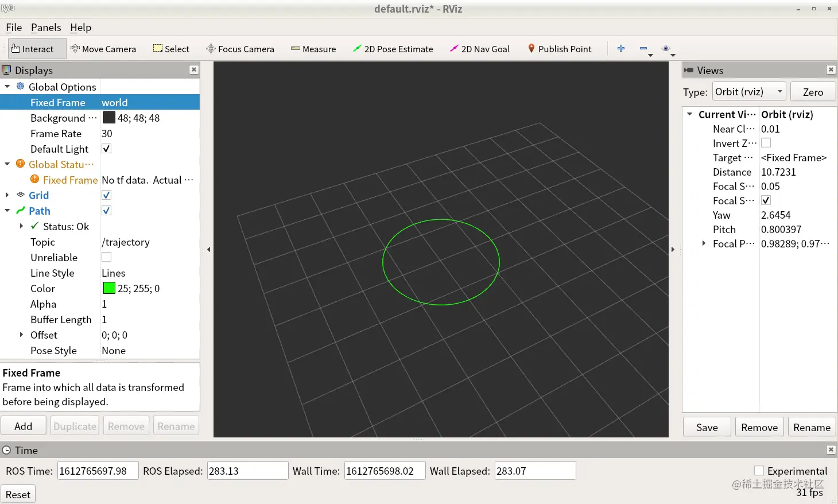Collapse the Global Options tree
Screen dimensions: 838x504
click(x=7, y=87)
